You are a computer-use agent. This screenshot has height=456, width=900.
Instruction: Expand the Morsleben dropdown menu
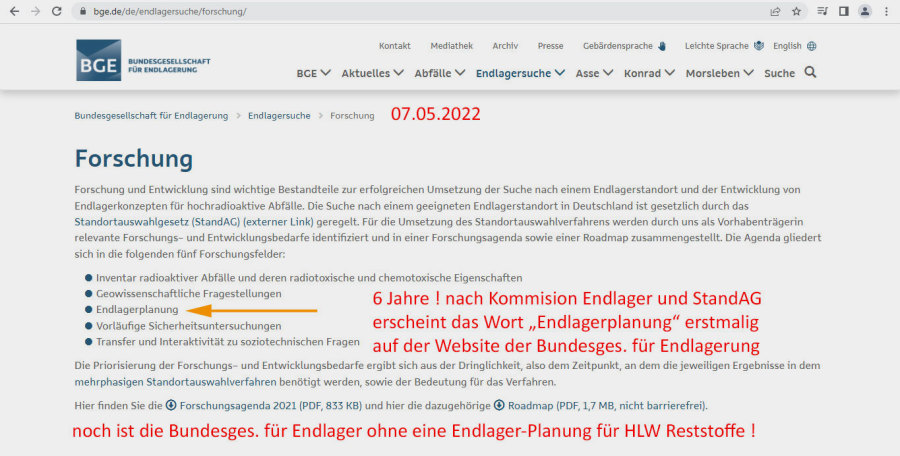point(719,73)
